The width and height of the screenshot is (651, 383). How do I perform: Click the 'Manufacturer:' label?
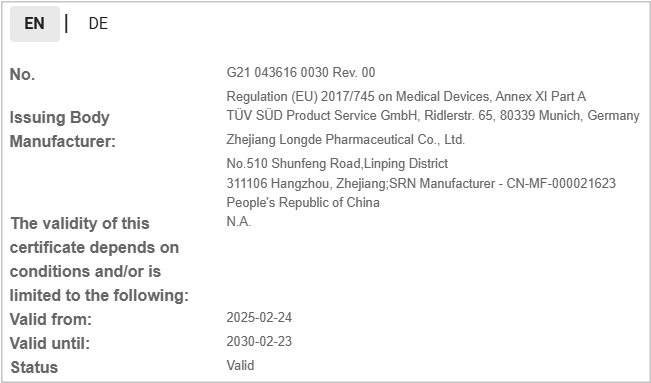(63, 141)
